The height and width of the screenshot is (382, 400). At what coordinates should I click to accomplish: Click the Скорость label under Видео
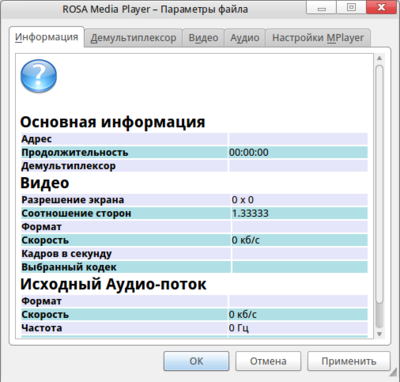[x=45, y=240]
